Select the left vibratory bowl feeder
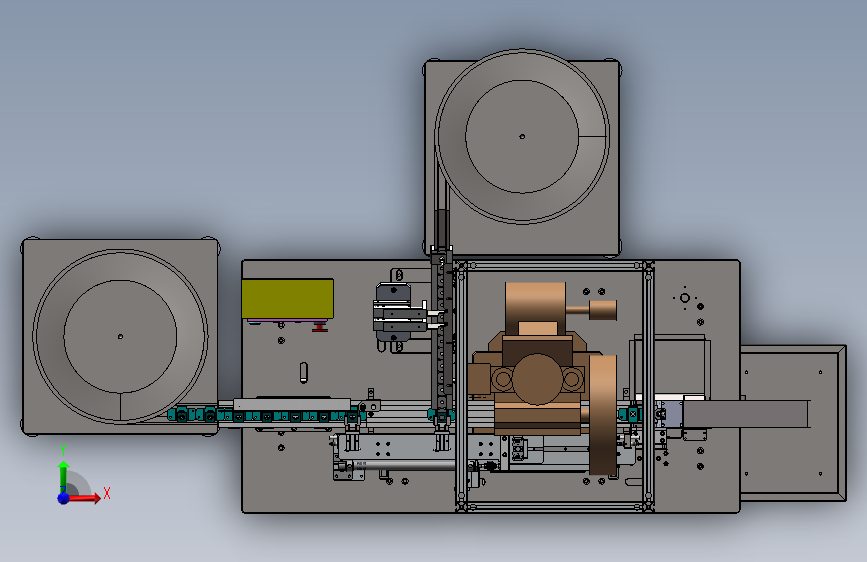Viewport: 867px width, 562px height. [x=121, y=336]
